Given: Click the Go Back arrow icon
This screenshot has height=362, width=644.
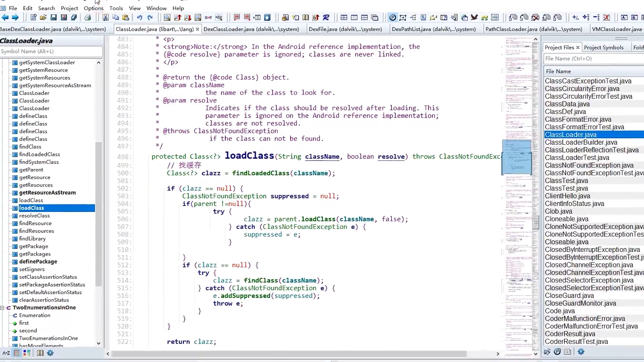Looking at the screenshot, I should [5, 17].
